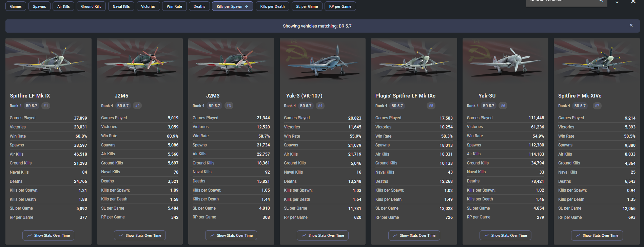Click the #1 rank badge on Spitfire LF Mk IX
644x247 pixels.
tap(46, 106)
